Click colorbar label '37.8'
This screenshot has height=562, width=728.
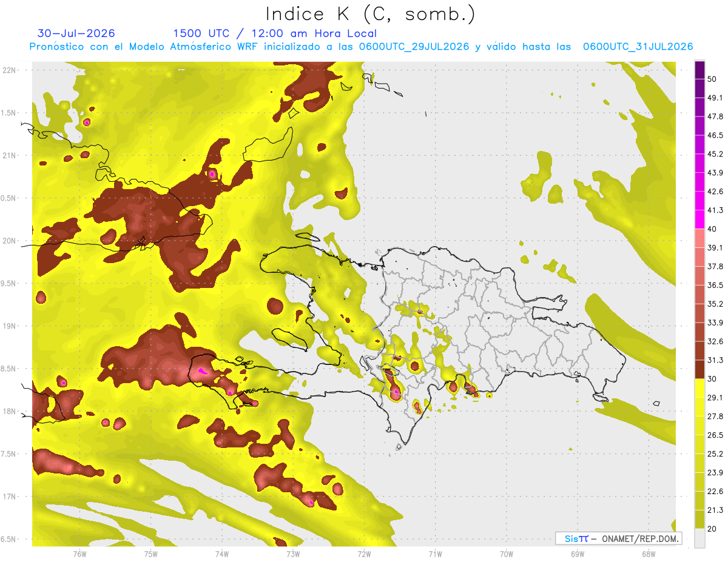[x=715, y=267]
